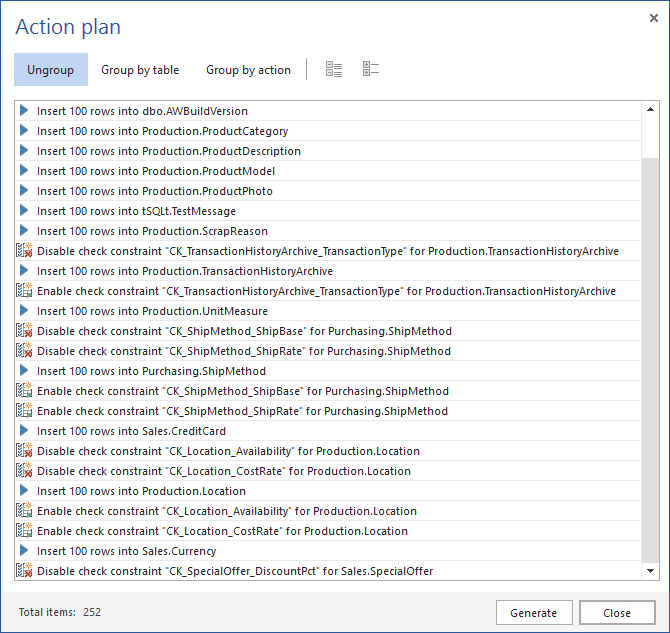Click icon for Enable CK_ShipMethod_ShipBase row
Screen dimensions: 670x633
pyautogui.click(x=25, y=391)
